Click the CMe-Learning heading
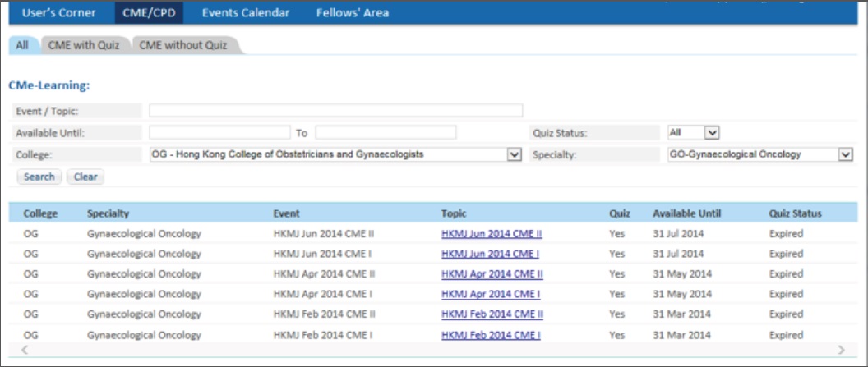Screen dimensions: 868x367 click(x=49, y=86)
